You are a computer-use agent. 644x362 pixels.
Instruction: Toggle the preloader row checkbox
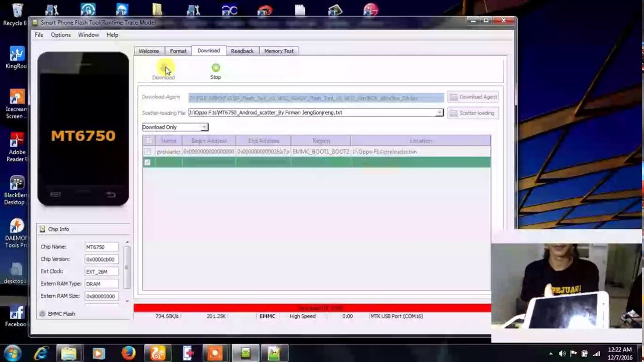click(x=147, y=151)
